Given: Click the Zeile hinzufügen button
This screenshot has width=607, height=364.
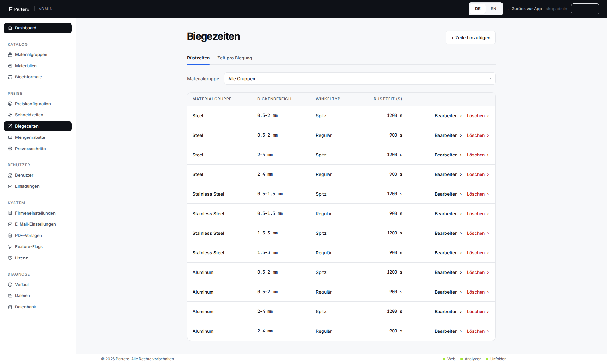Looking at the screenshot, I should 470,38.
